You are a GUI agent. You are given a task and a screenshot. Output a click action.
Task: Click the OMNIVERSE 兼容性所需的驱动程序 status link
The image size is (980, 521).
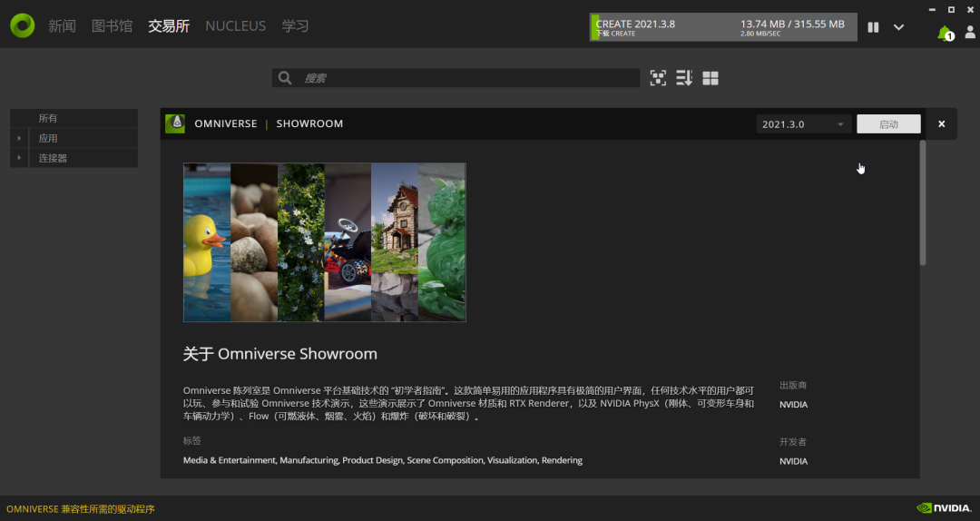(x=81, y=509)
